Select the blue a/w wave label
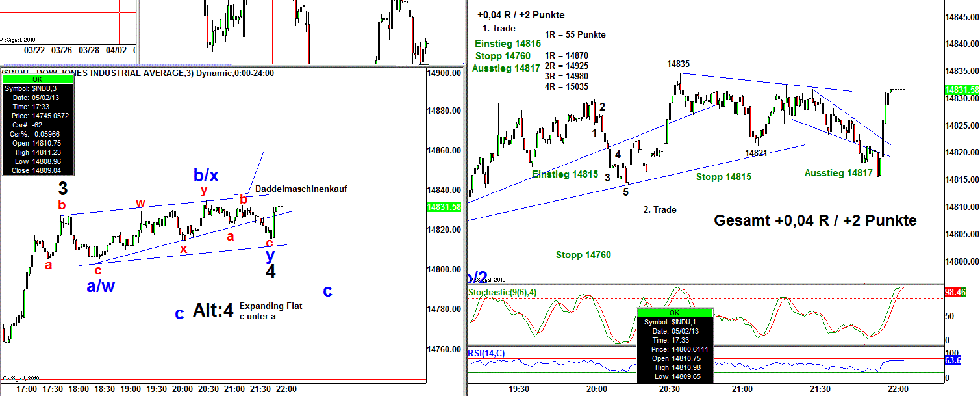 click(101, 285)
